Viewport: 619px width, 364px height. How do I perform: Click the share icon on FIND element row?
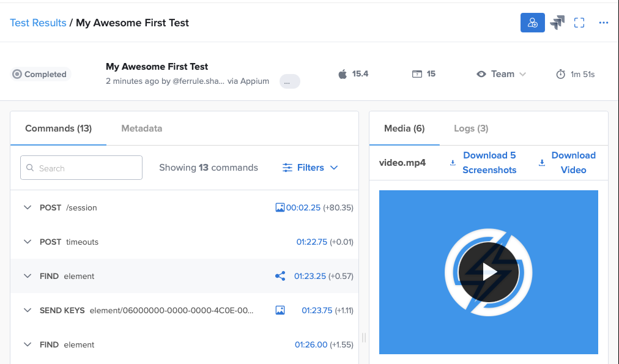click(x=280, y=276)
